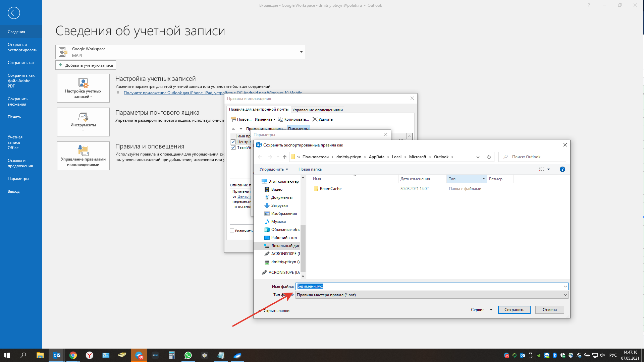
Task: Click the Delete rule X icon
Action: pos(315,119)
